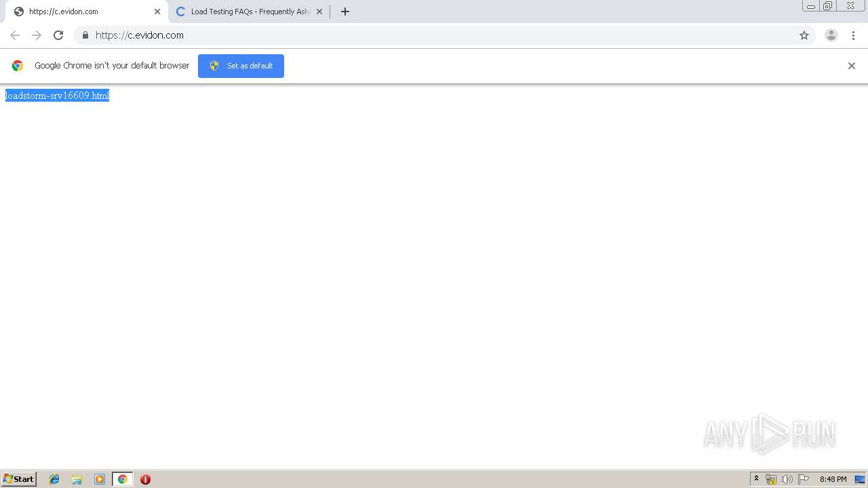View site security lock info
This screenshot has height=488, width=868.
coord(85,35)
